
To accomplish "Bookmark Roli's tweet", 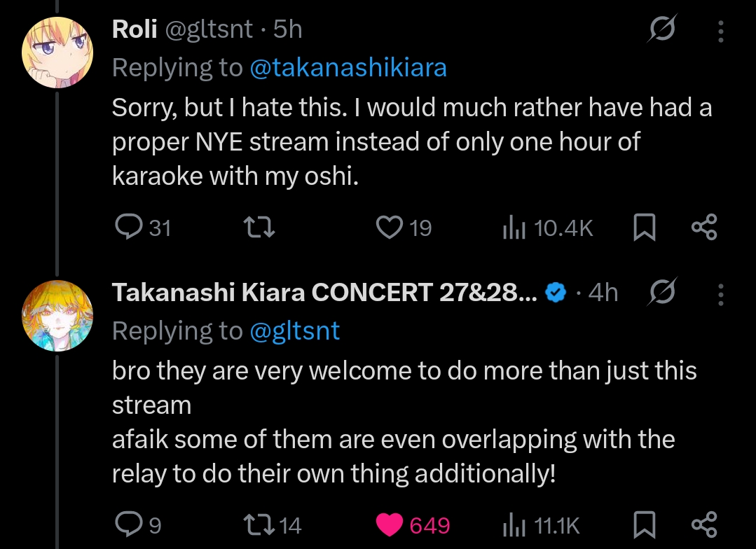I will pyautogui.click(x=644, y=228).
